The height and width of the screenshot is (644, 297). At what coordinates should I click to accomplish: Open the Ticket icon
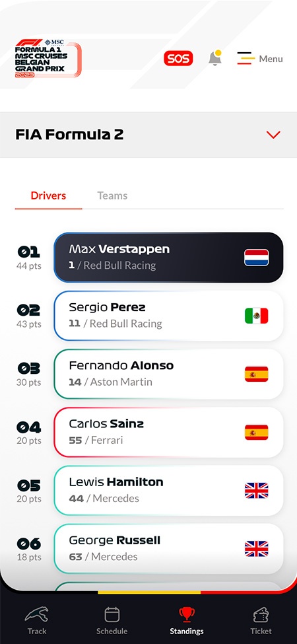261,615
